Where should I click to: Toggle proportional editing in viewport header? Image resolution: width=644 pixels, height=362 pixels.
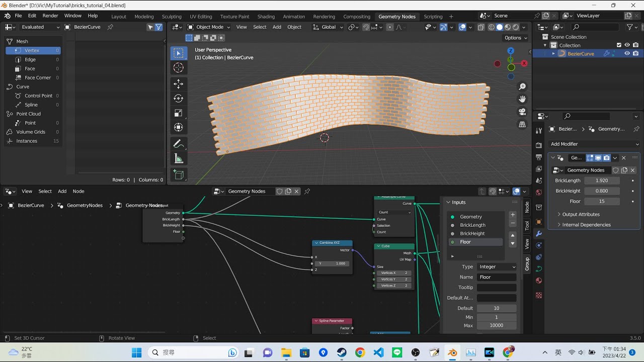point(390,27)
